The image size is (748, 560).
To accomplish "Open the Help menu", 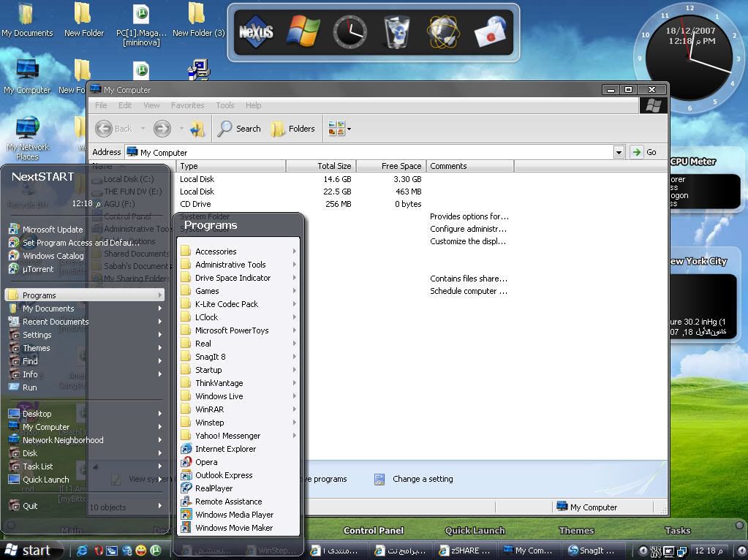I will pyautogui.click(x=253, y=105).
